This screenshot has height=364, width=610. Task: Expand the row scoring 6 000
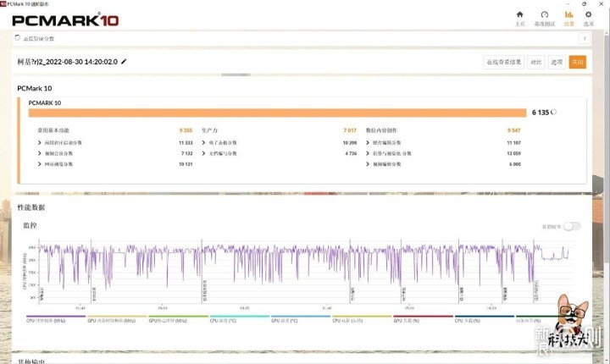click(x=368, y=164)
